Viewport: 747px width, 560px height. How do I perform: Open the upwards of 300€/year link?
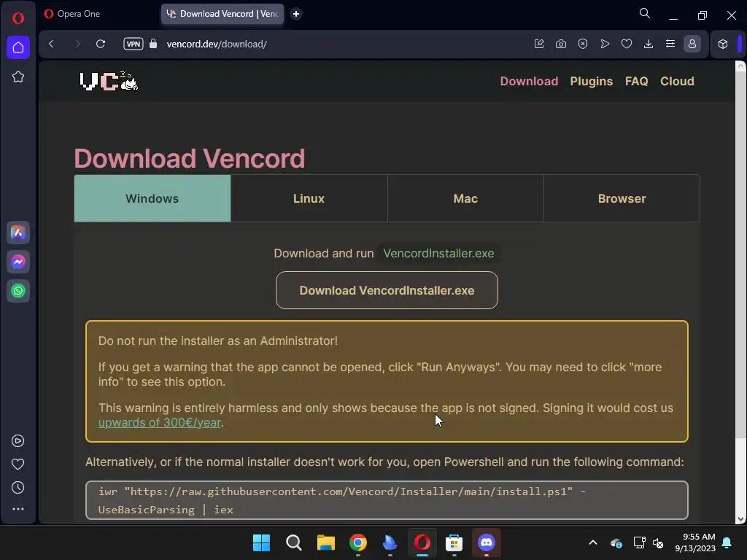tap(160, 422)
